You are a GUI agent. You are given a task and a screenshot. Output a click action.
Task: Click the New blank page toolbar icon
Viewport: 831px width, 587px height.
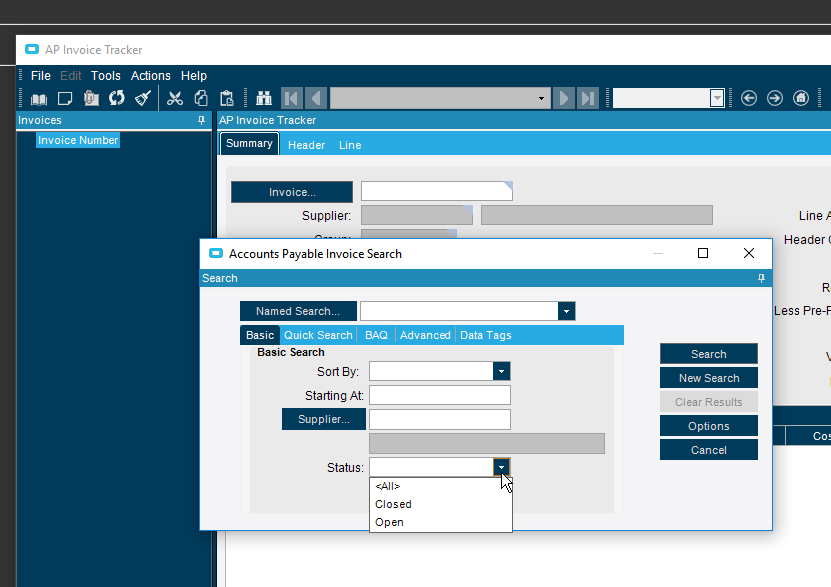[65, 99]
